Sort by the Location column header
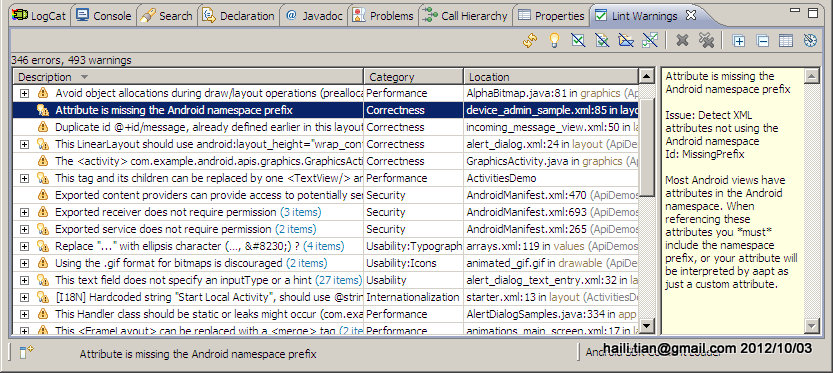833x373 pixels. [551, 77]
